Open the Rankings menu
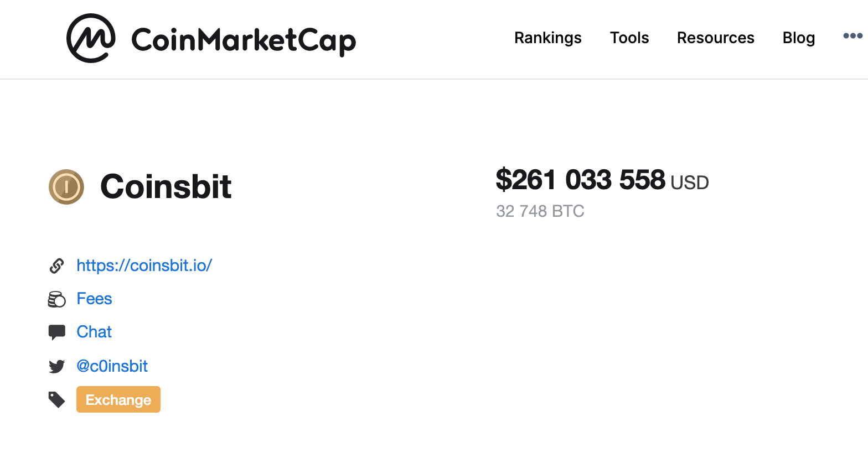The width and height of the screenshot is (868, 458). click(547, 38)
